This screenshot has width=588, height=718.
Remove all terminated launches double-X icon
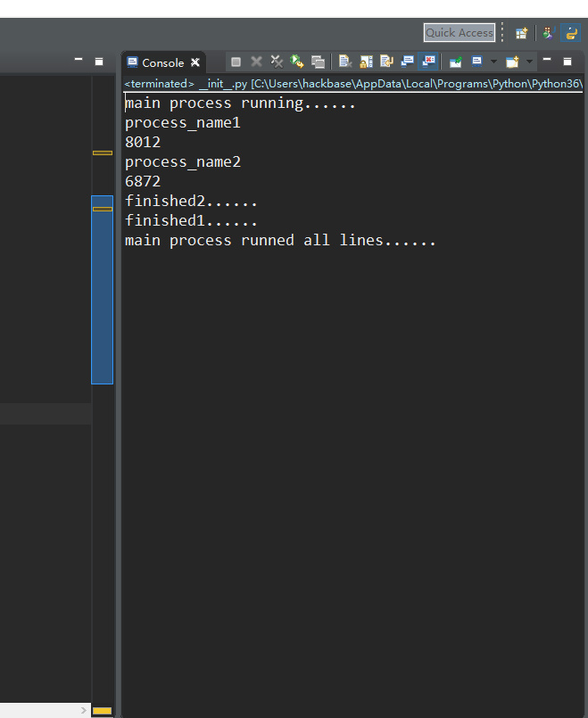click(277, 62)
